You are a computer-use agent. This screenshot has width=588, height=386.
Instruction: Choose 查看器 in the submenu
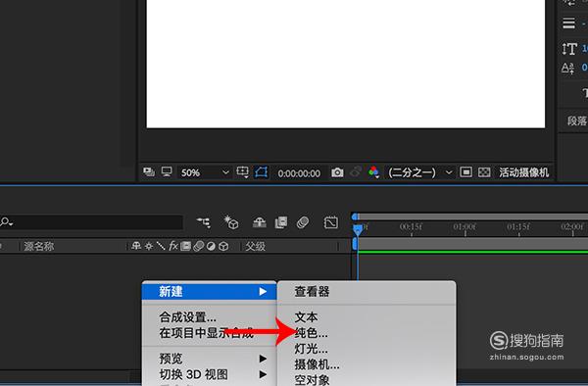[312, 291]
